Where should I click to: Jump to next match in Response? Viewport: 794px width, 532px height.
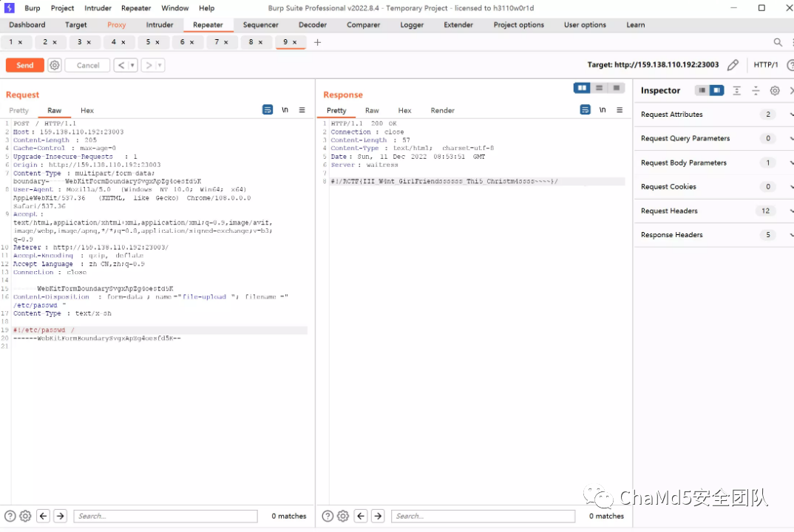coord(378,516)
